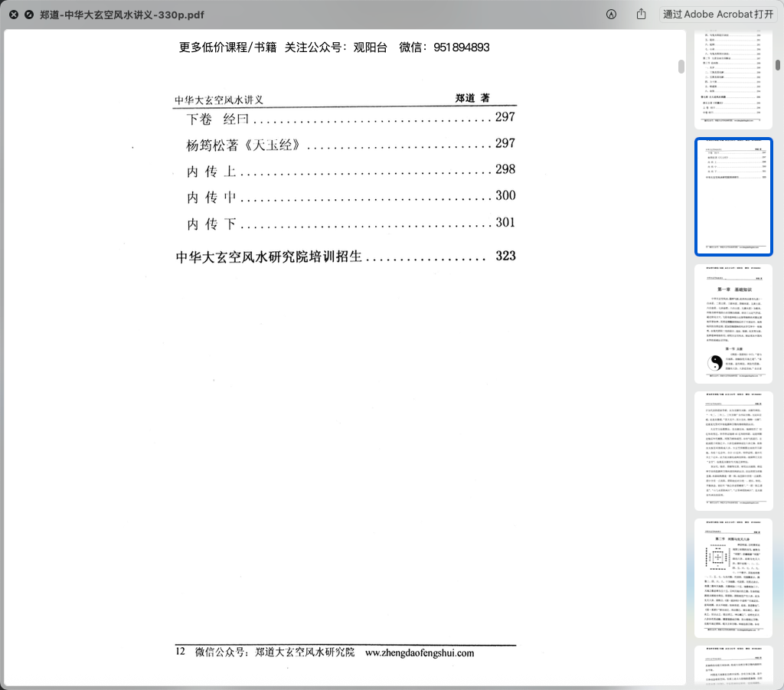The width and height of the screenshot is (784, 690).
Task: Close the Quick Look preview window
Action: click(x=14, y=15)
